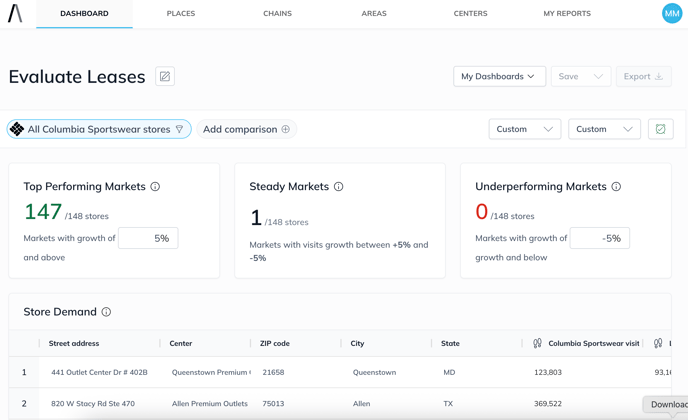The height and width of the screenshot is (420, 688).
Task: Expand the first Custom date dropdown
Action: coord(524,129)
